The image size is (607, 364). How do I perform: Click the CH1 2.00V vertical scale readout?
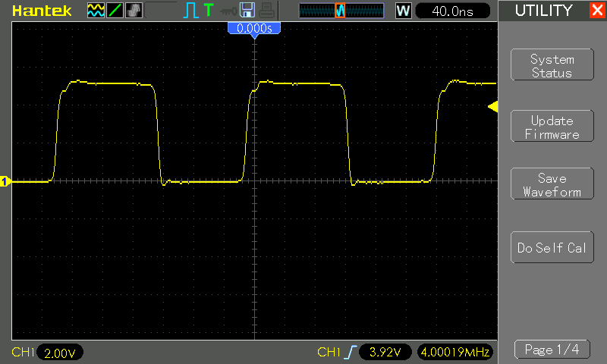(x=60, y=353)
